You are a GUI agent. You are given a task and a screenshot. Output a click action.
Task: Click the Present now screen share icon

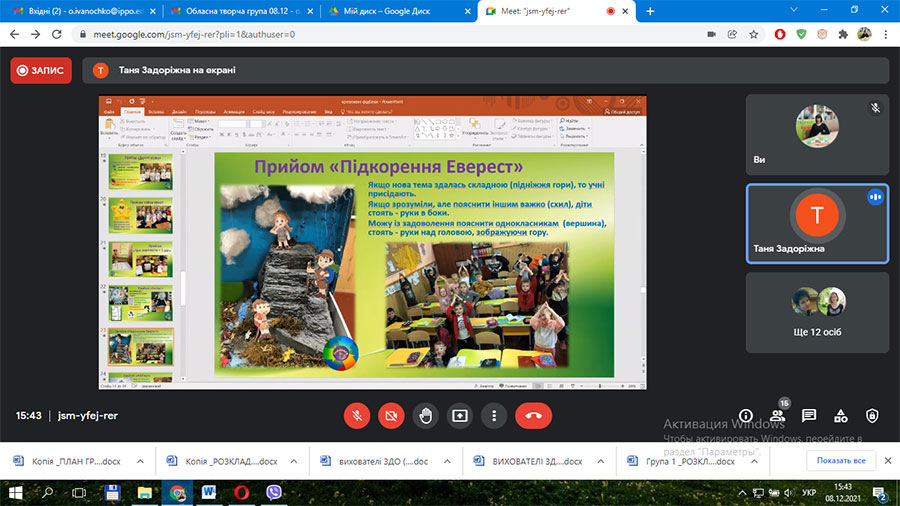[x=460, y=415]
